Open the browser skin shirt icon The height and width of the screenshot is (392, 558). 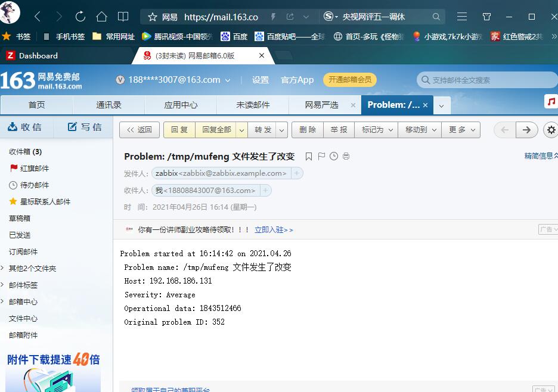[486, 17]
